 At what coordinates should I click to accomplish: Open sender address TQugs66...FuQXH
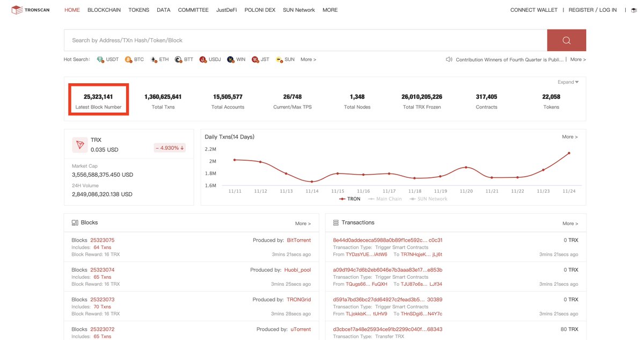[367, 284]
